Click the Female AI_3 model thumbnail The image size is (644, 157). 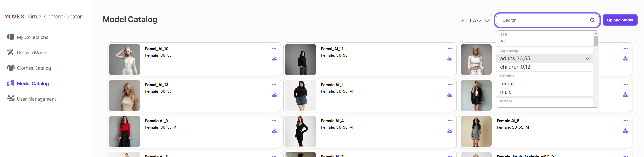point(125,132)
